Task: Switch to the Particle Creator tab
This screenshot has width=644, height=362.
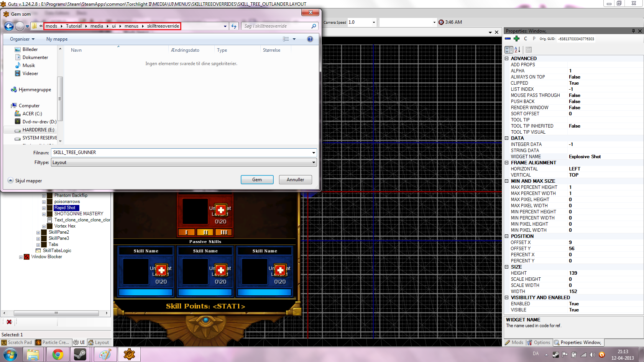Action: (x=53, y=342)
